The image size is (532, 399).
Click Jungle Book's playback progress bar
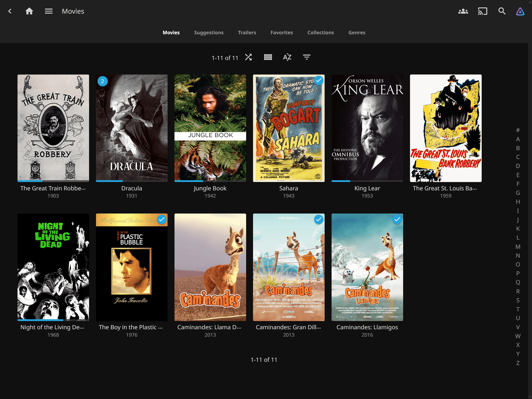pos(210,181)
